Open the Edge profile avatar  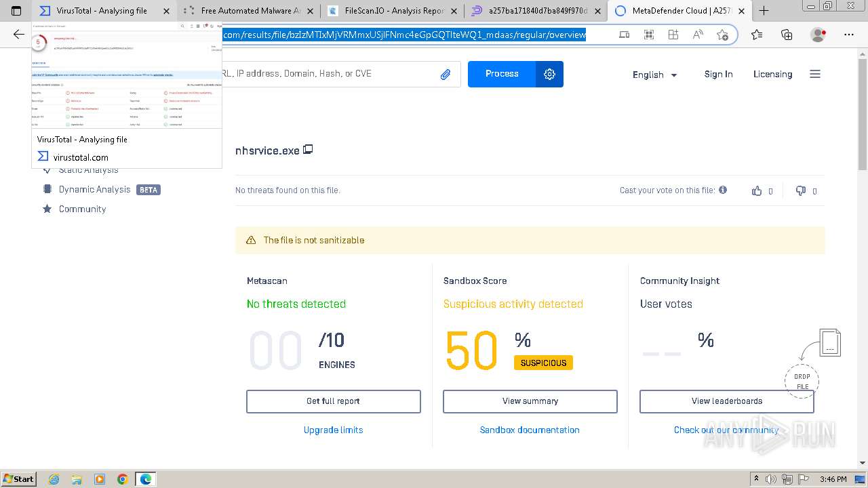[x=818, y=35]
